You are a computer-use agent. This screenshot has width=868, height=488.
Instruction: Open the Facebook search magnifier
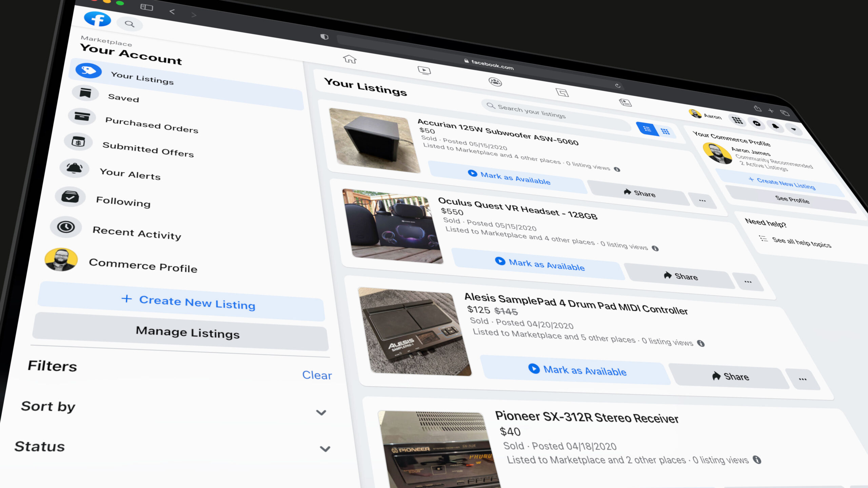130,24
